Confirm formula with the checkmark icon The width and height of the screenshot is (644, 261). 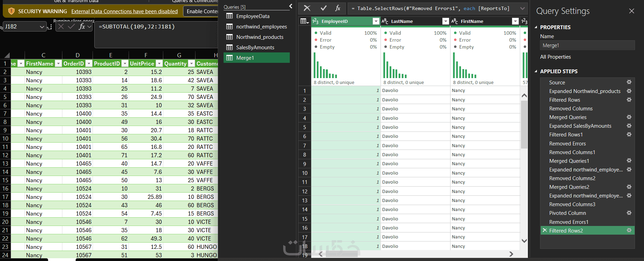pos(324,8)
